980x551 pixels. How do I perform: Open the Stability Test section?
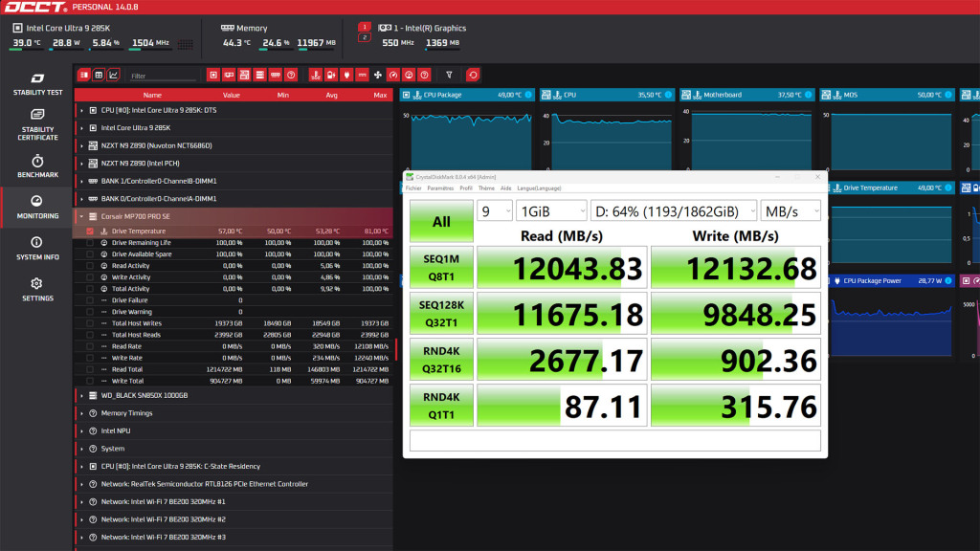(x=37, y=84)
